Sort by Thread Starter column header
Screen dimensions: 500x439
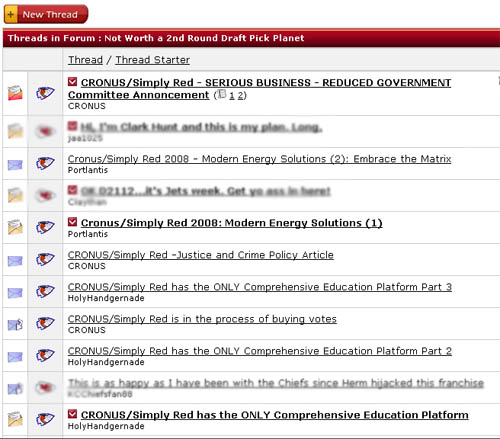(x=153, y=60)
